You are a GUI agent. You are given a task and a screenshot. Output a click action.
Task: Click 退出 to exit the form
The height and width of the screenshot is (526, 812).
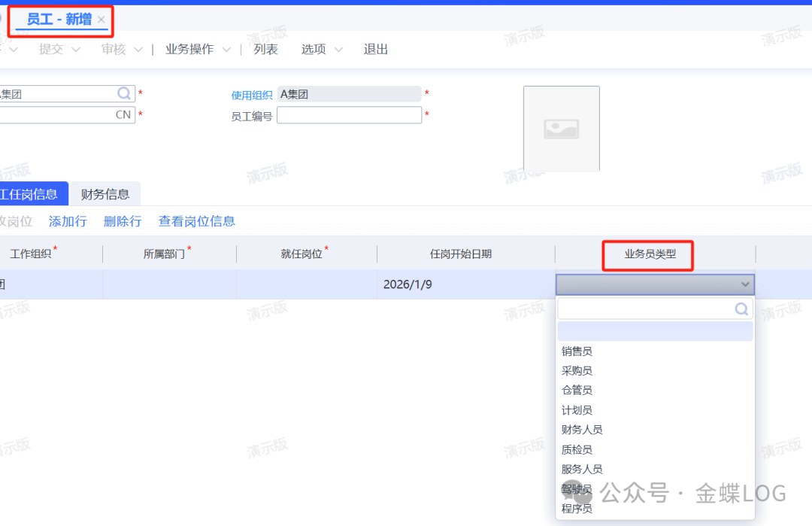click(376, 50)
